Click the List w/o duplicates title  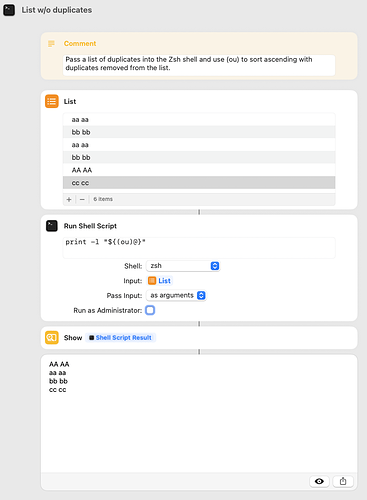[x=57, y=10]
